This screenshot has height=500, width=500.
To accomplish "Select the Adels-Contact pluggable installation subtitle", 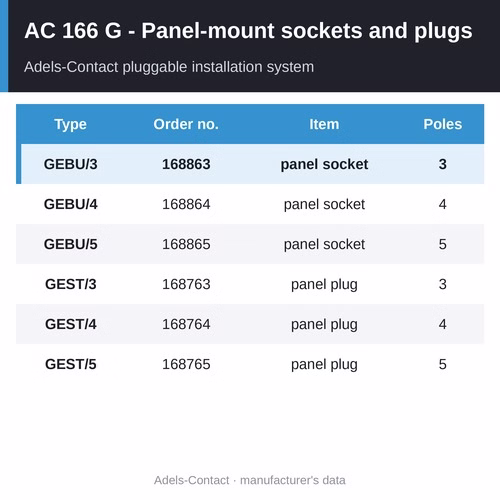I will tap(169, 67).
